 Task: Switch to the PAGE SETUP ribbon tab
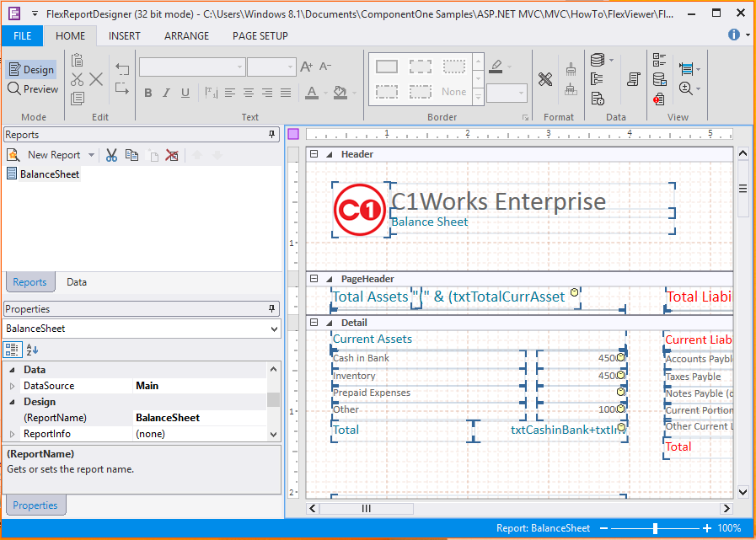[x=260, y=36]
